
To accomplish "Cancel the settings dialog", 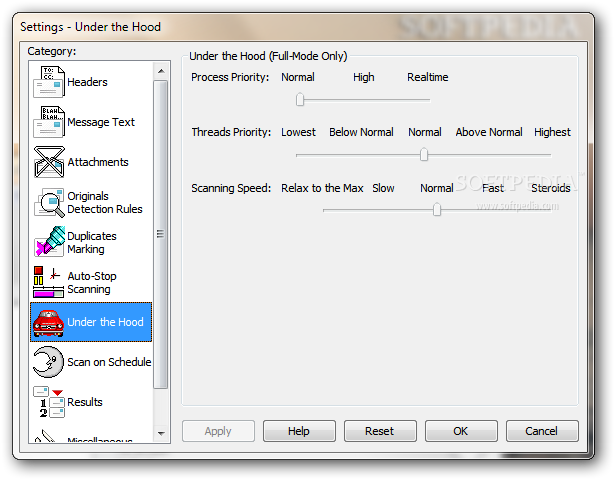I will pos(542,431).
